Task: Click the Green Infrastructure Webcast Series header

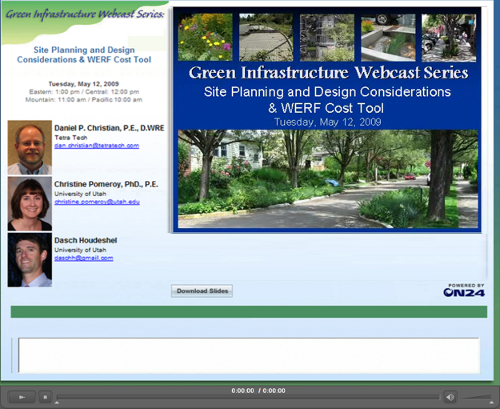Action: 85,14
